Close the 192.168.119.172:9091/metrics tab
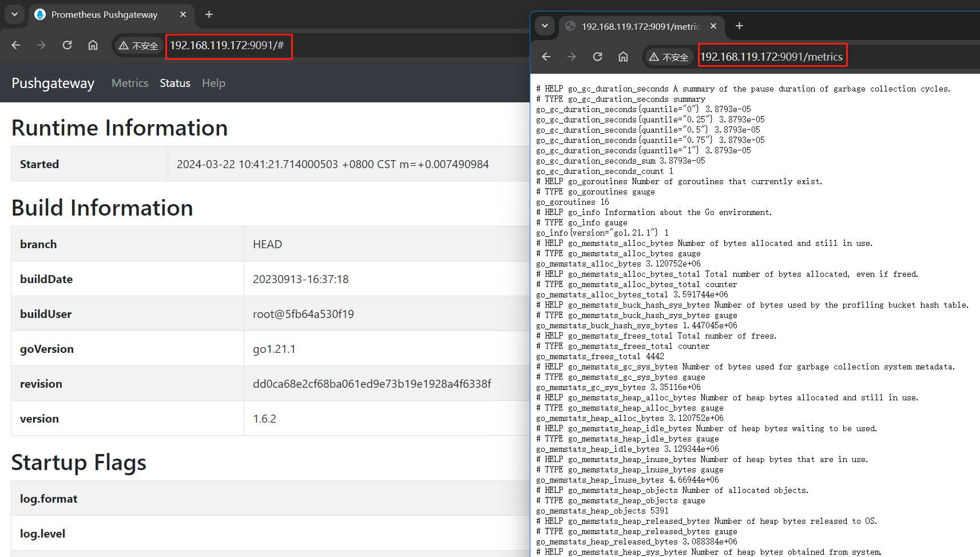 (713, 26)
